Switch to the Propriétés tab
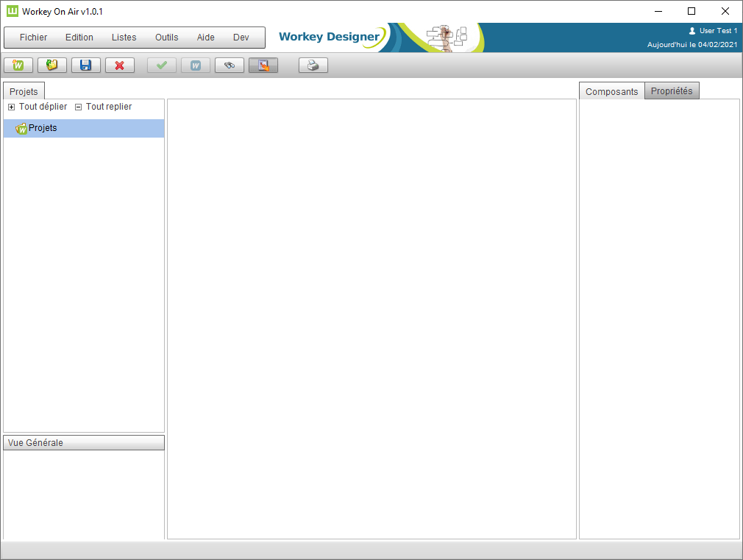This screenshot has width=743, height=560. click(x=672, y=91)
